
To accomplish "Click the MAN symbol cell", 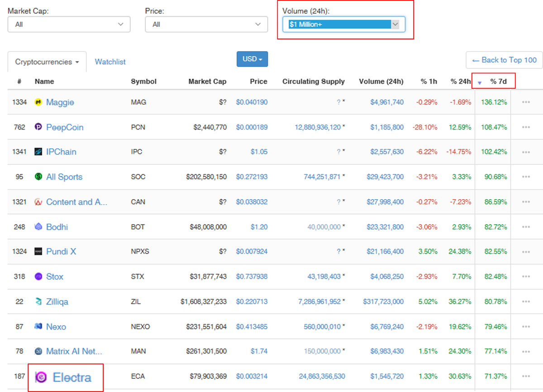I will (138, 351).
